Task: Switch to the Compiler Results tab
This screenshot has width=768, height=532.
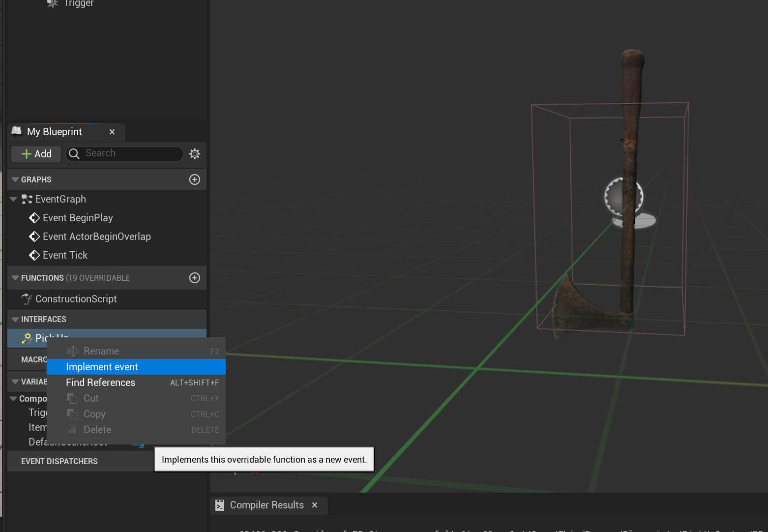Action: click(x=266, y=505)
